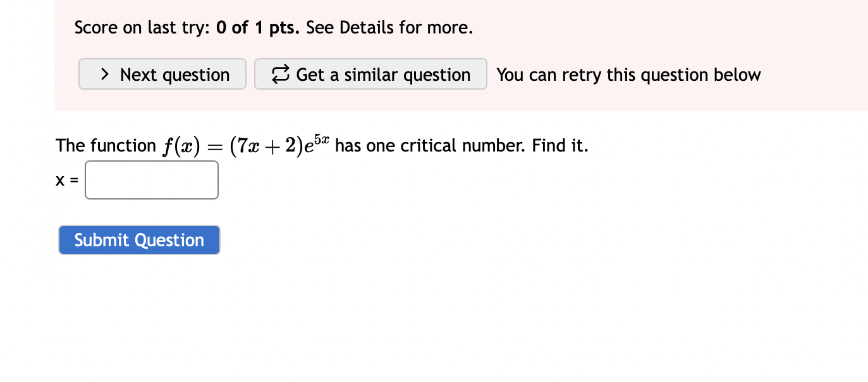Click the critical number question statement

(321, 144)
